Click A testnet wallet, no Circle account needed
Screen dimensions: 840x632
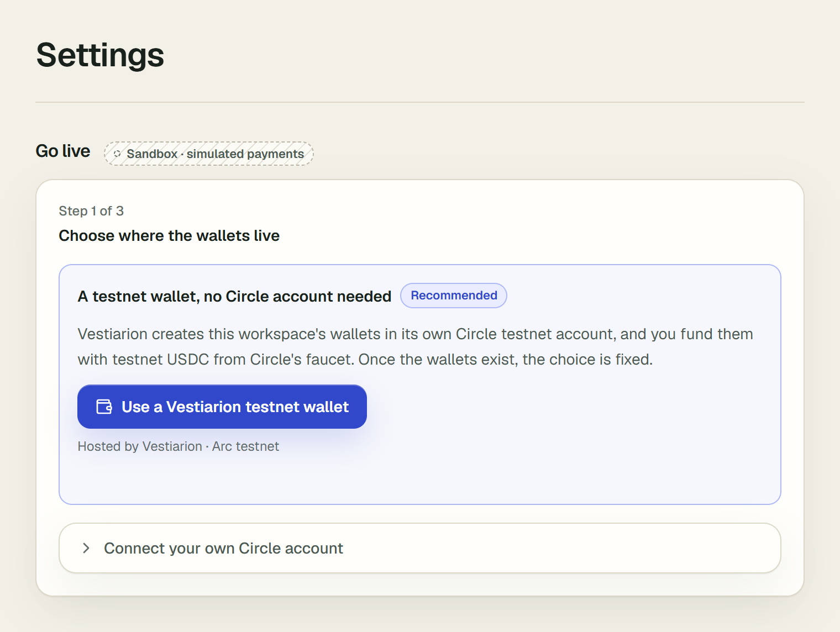[234, 297]
